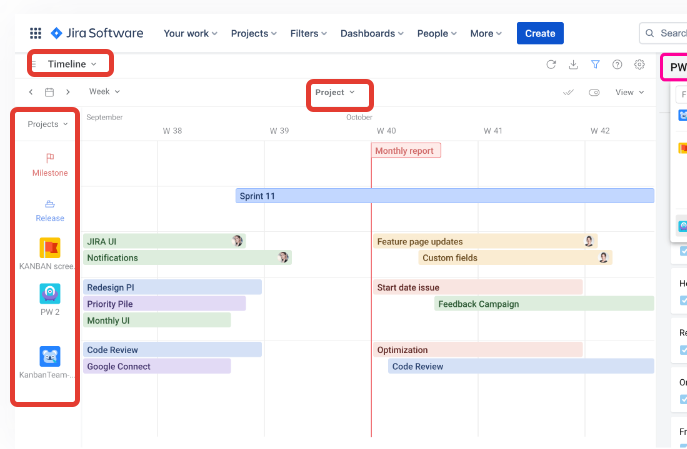Open timeline settings gear icon
The height and width of the screenshot is (449, 687).
point(639,64)
